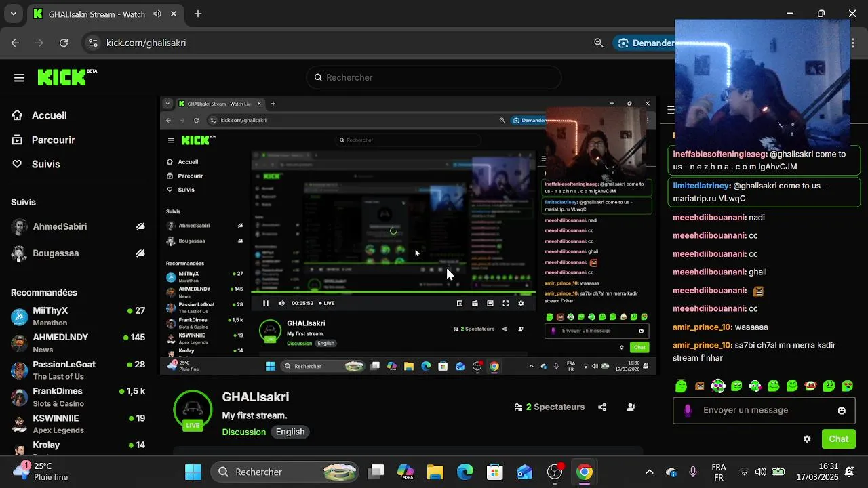
Task: Mute the GHALIsakri browser tab audio
Action: [157, 14]
